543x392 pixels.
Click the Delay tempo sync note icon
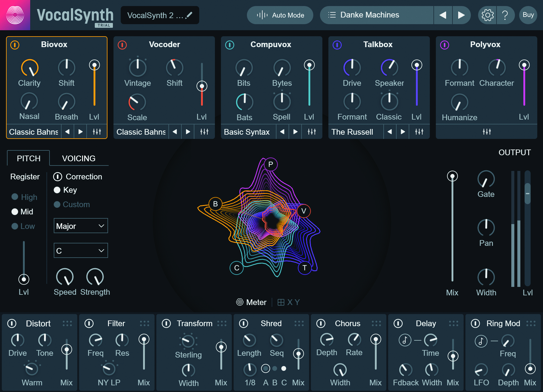tap(405, 340)
